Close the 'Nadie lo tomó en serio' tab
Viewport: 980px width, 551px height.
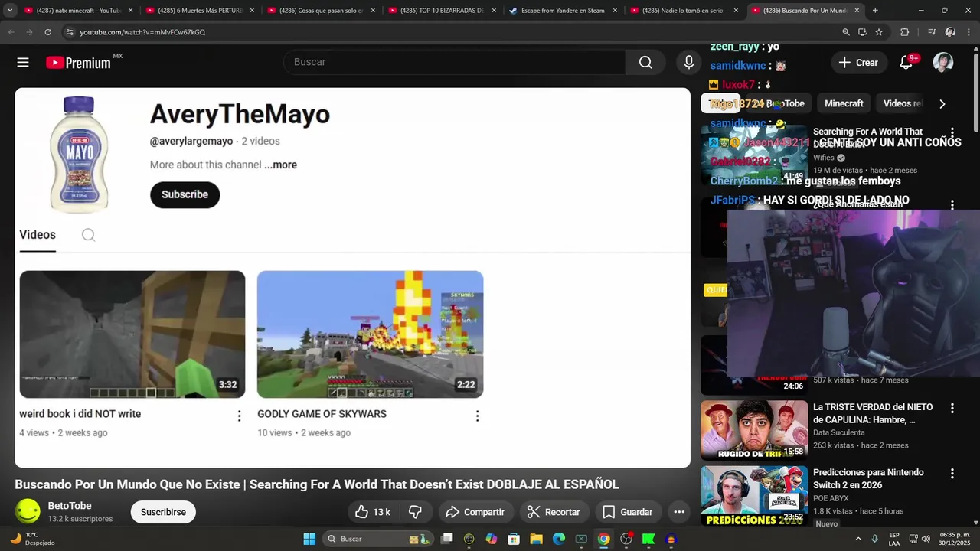click(x=736, y=11)
